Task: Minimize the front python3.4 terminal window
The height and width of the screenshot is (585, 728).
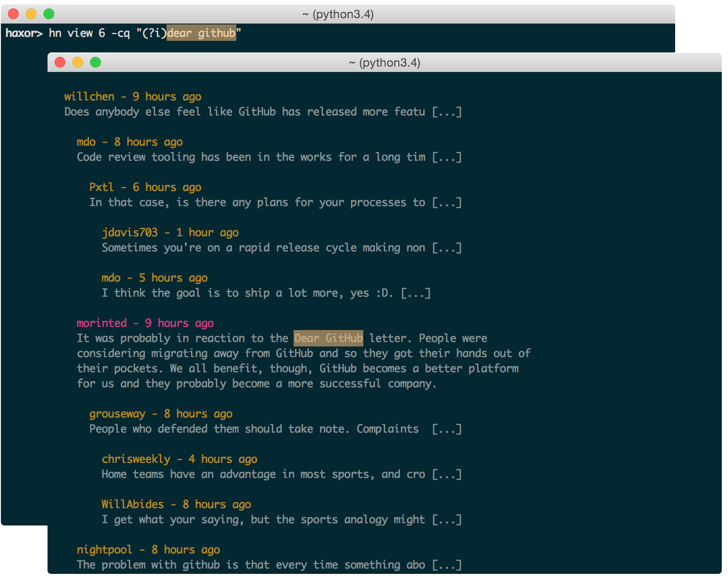Action: [x=78, y=62]
